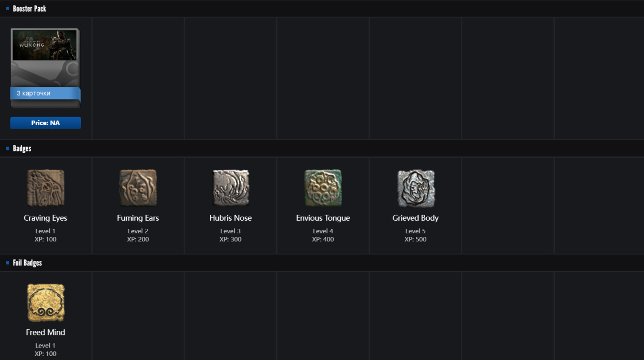Click the blue bullet beside Foil Badges
Image resolution: width=644 pixels, height=360 pixels.
tap(8, 262)
